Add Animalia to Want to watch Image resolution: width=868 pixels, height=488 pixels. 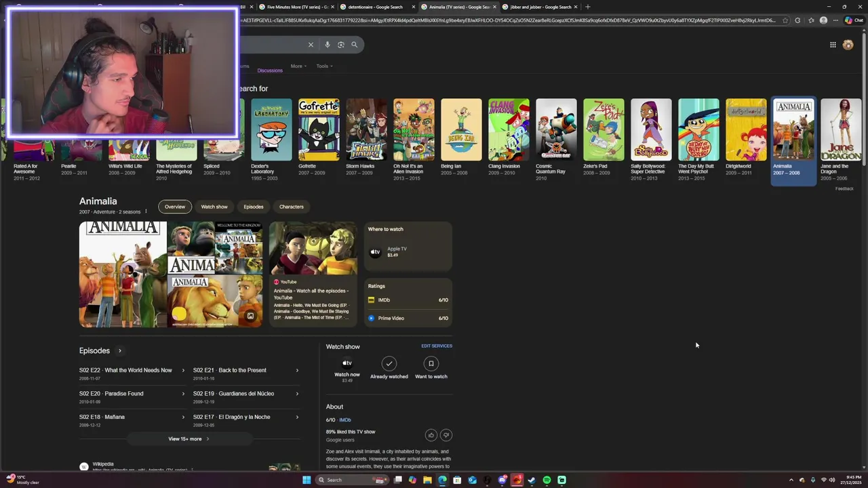(431, 368)
